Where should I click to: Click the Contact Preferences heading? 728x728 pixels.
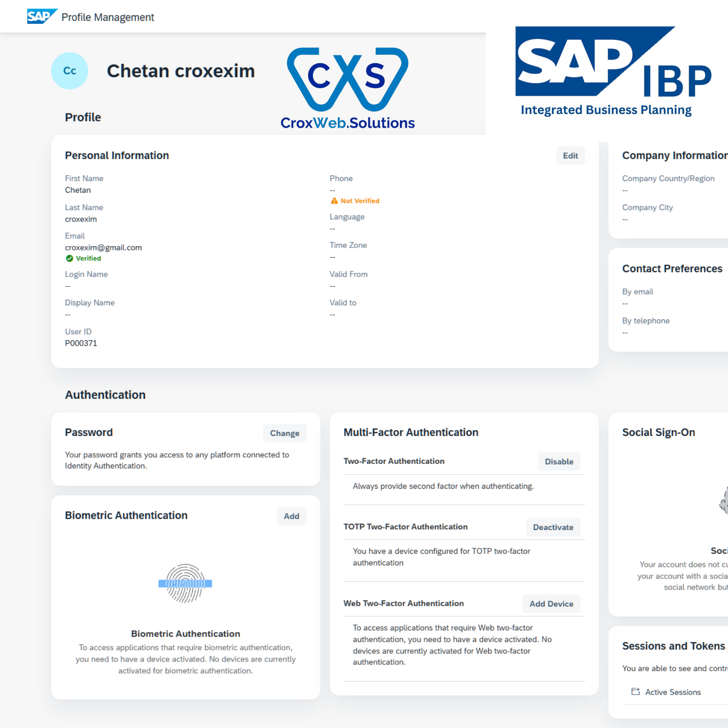[x=672, y=269]
